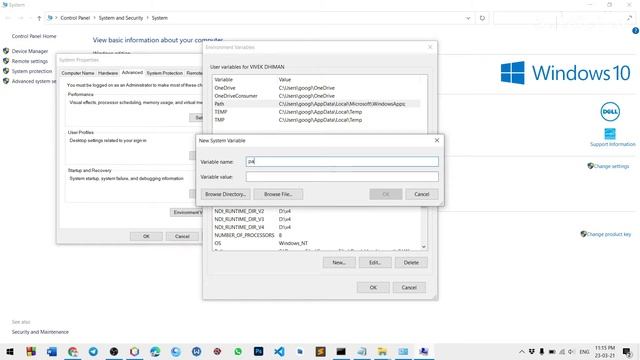Select the Path user variable row
The height and width of the screenshot is (360, 640).
[316, 104]
